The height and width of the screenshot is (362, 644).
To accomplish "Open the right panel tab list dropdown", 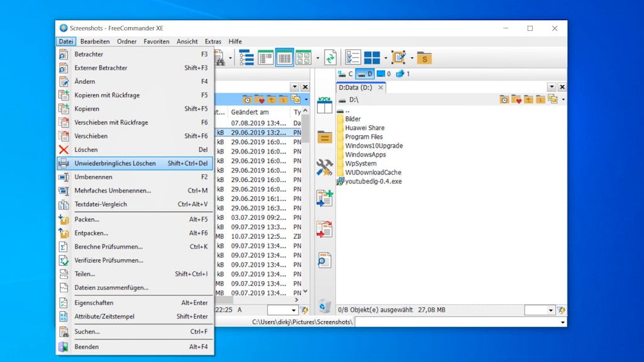I will coord(552,87).
